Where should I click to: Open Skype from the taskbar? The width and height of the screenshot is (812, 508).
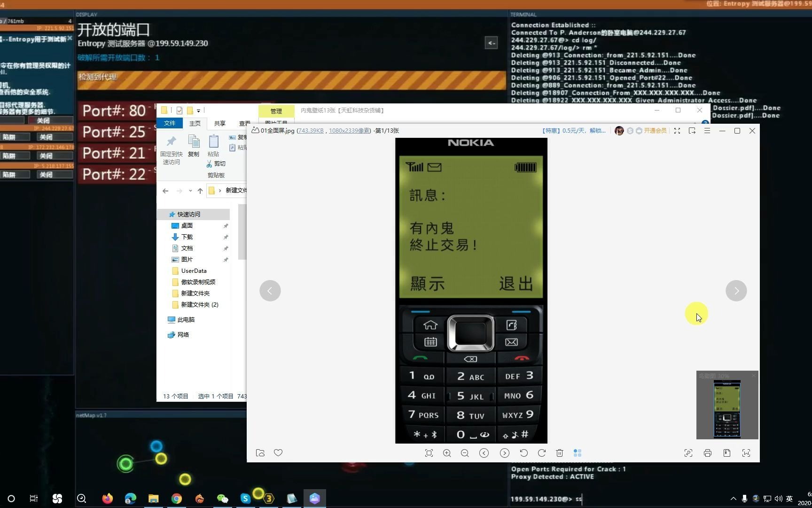click(x=245, y=499)
